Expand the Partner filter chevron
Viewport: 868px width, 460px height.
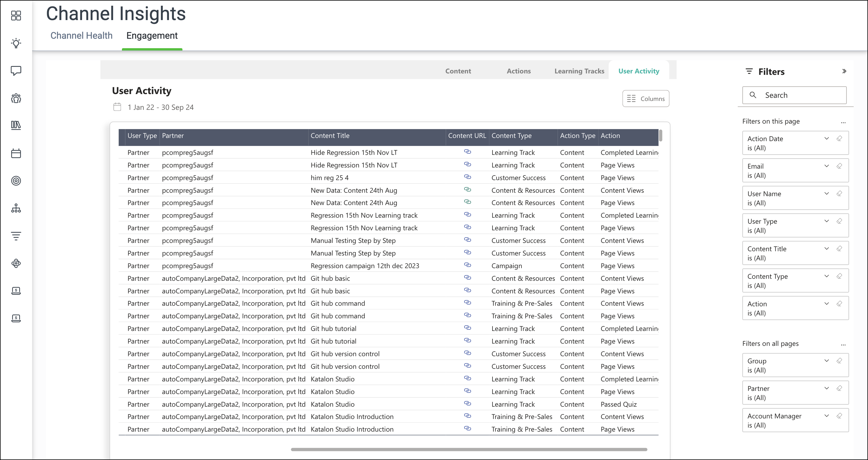click(827, 388)
